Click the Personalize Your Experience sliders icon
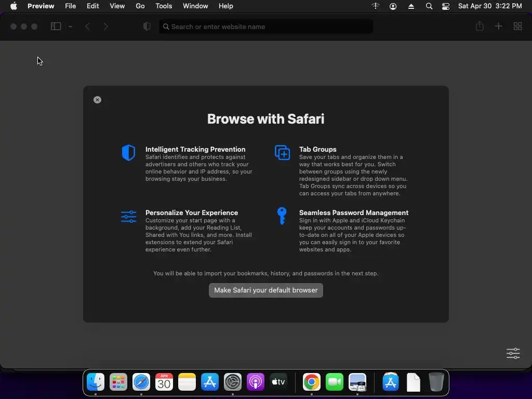This screenshot has width=532, height=399. (x=129, y=217)
